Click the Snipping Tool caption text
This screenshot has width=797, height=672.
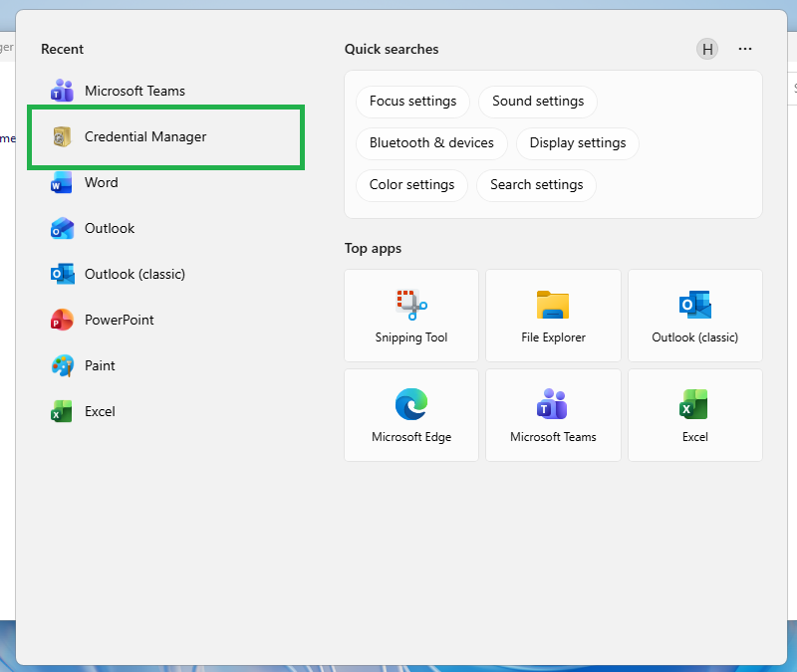(x=411, y=337)
